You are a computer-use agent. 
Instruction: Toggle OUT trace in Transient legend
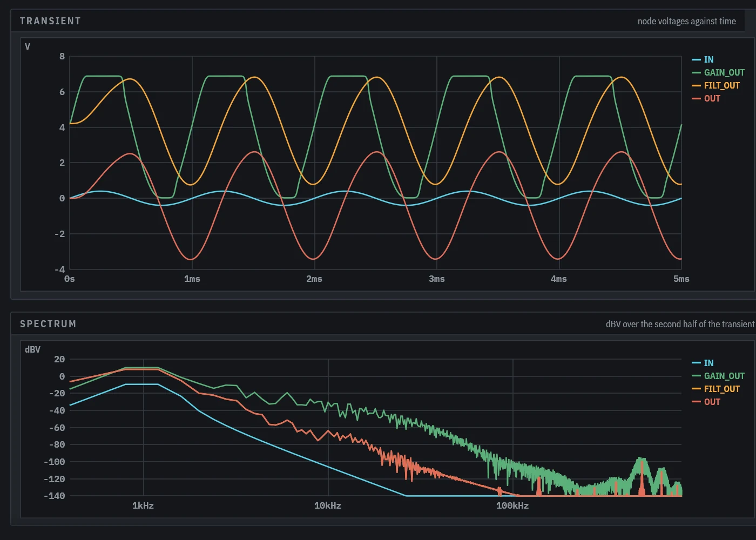click(x=706, y=98)
